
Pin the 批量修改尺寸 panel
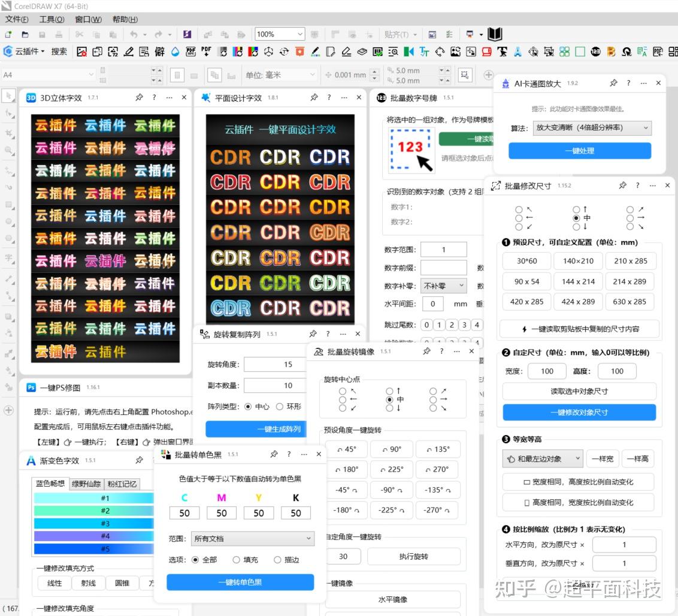click(x=622, y=185)
